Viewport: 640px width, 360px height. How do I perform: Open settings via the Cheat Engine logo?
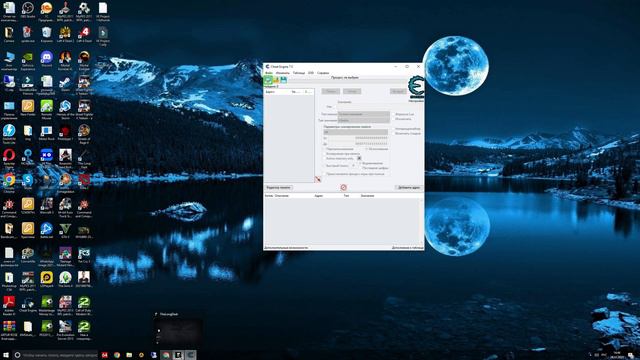(416, 87)
